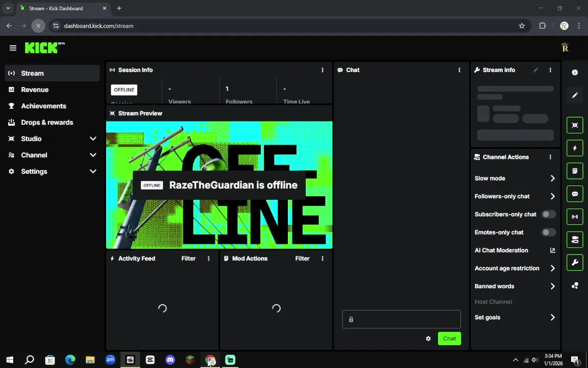Image resolution: width=588 pixels, height=368 pixels.
Task: Go to Revenue in the sidebar
Action: point(52,90)
